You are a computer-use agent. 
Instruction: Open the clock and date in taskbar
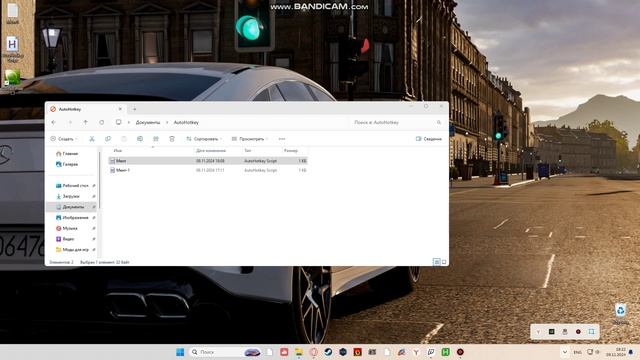tap(616, 352)
